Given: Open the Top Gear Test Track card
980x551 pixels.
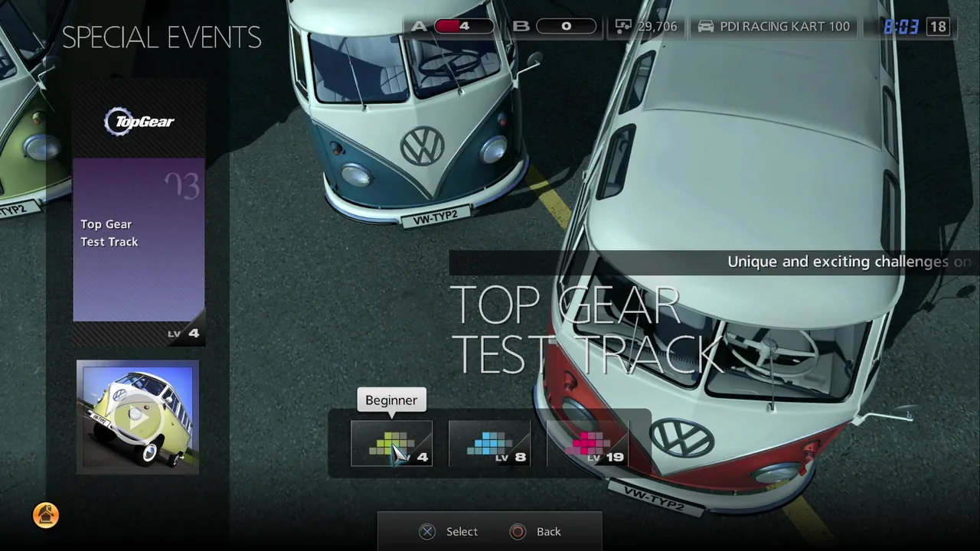Looking at the screenshot, I should (139, 240).
